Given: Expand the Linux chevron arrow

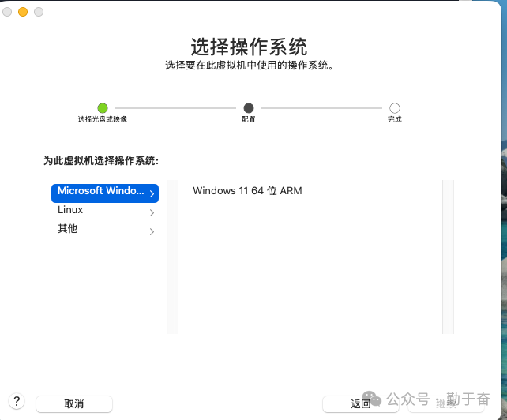Looking at the screenshot, I should click(x=152, y=212).
